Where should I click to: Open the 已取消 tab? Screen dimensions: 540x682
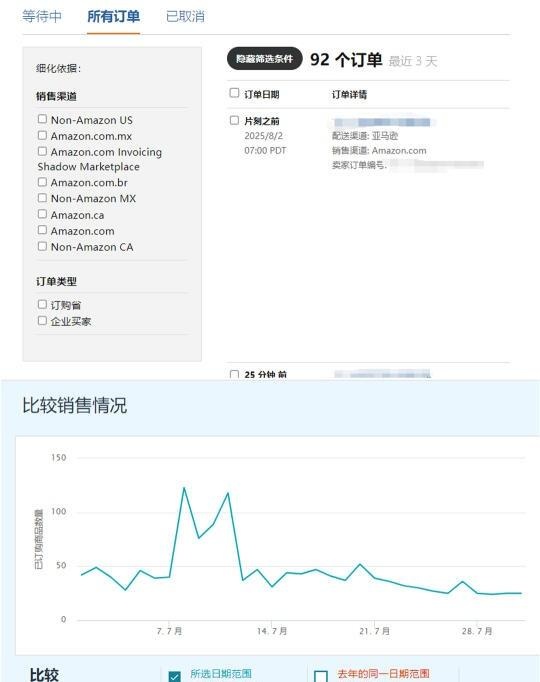(x=185, y=17)
